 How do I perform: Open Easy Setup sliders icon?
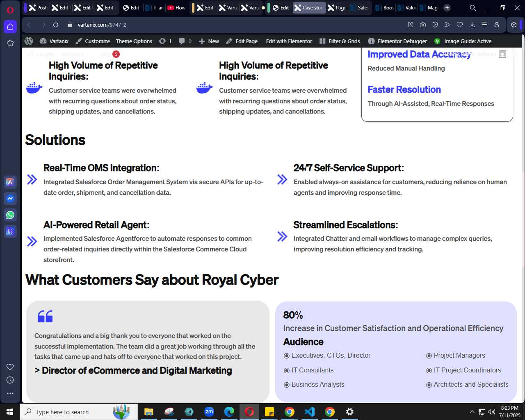[x=484, y=25]
